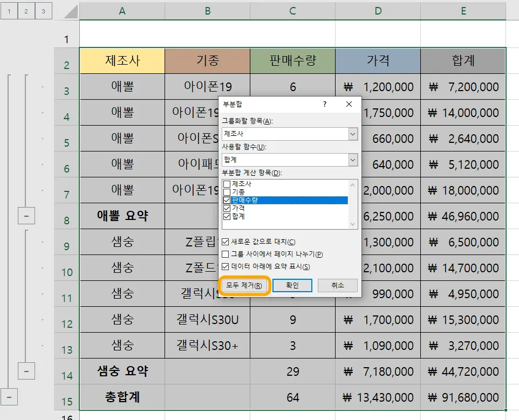Click the ₩ 13,430,000 cell
The height and width of the screenshot is (420, 519).
click(378, 397)
